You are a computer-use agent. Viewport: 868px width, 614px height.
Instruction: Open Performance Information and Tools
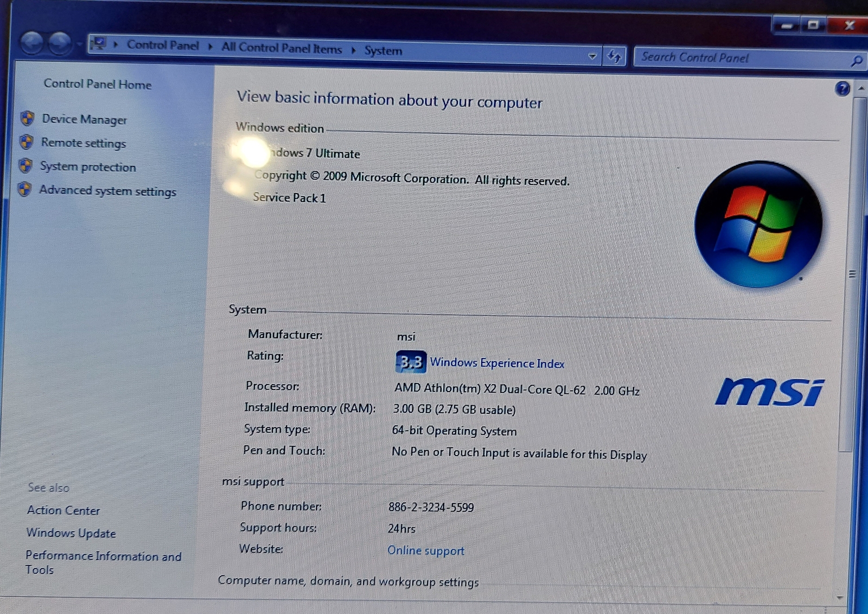click(x=103, y=562)
